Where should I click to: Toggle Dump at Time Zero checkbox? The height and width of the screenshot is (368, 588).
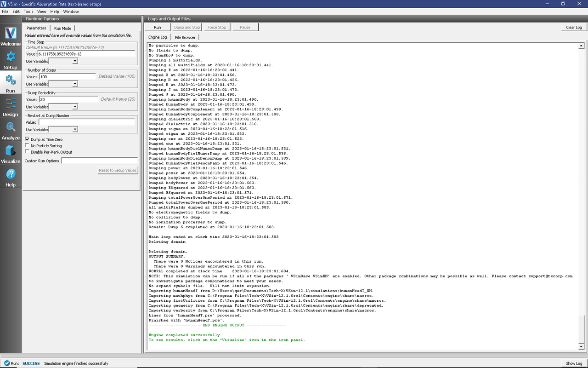coord(27,139)
